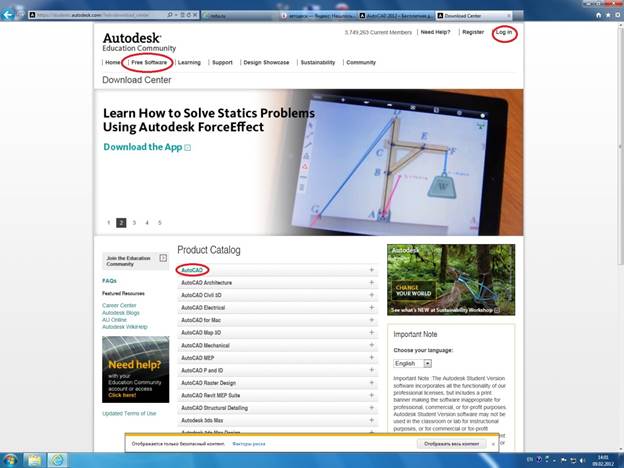The height and width of the screenshot is (468, 624).
Task: Open the browser Tools gear icon
Action: [618, 16]
